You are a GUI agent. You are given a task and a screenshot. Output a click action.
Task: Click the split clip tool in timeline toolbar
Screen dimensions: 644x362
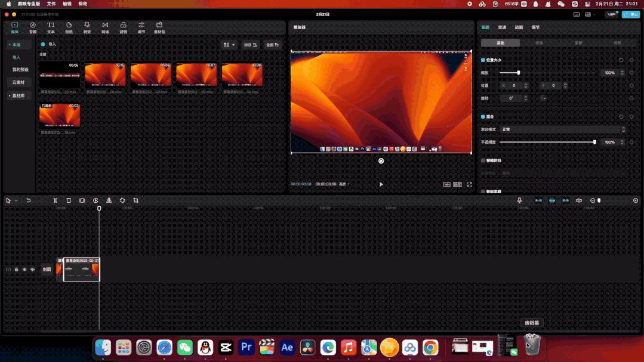pyautogui.click(x=55, y=201)
